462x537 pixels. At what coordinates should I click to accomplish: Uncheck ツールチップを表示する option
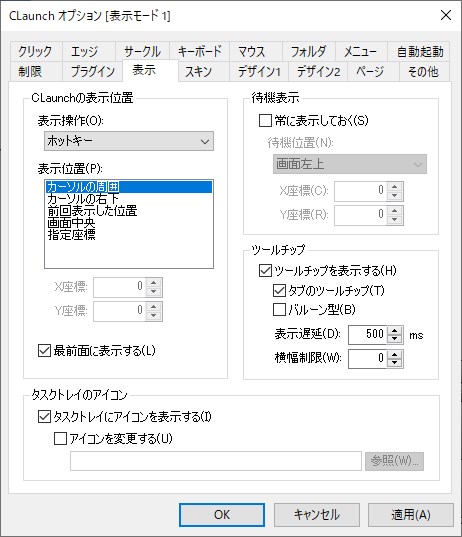pyautogui.click(x=265, y=271)
